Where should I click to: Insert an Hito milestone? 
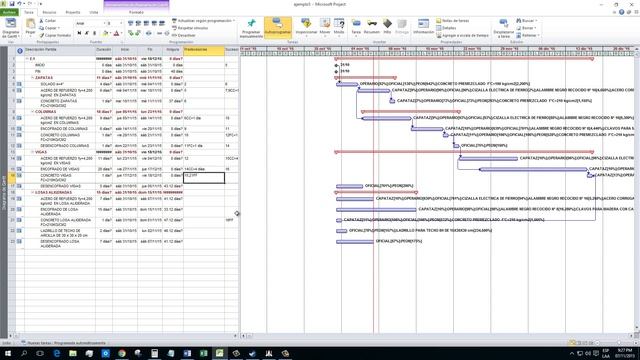387,27
